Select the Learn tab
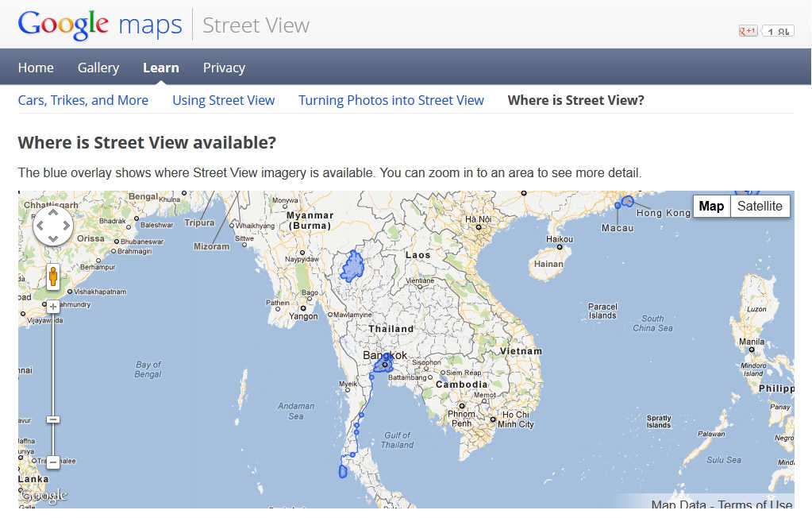812x518 pixels. pyautogui.click(x=161, y=68)
